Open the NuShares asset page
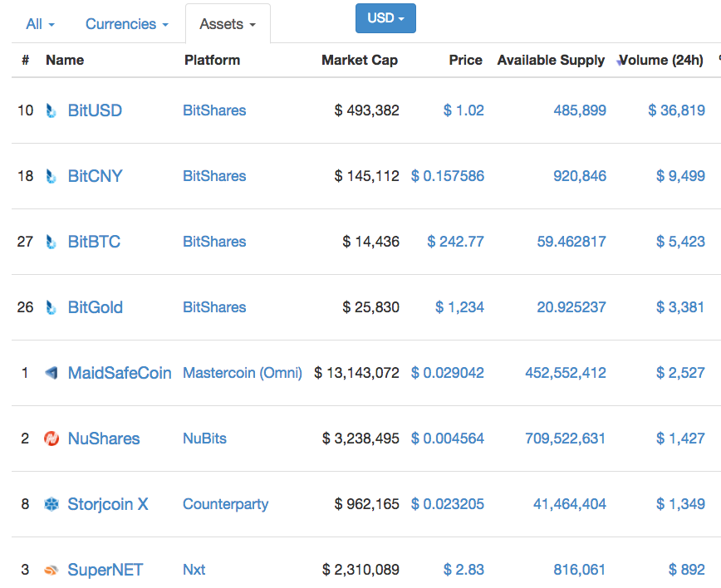The width and height of the screenshot is (721, 588). click(104, 439)
